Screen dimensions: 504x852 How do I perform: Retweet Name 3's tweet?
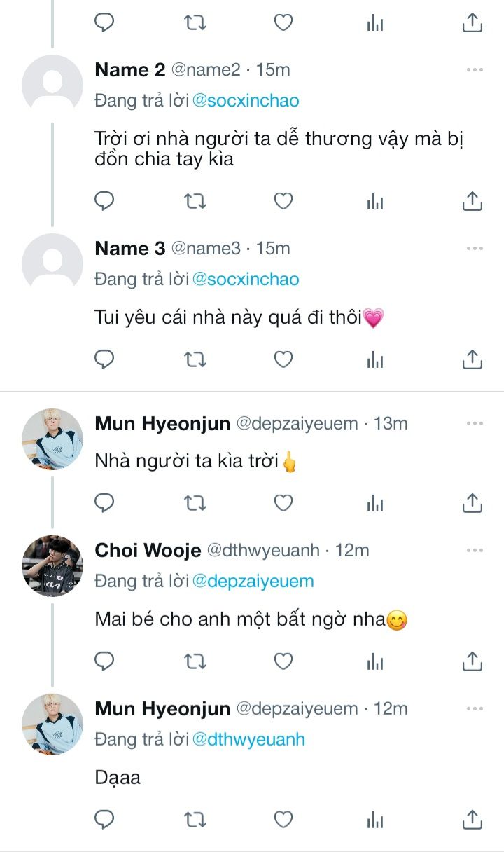195,359
